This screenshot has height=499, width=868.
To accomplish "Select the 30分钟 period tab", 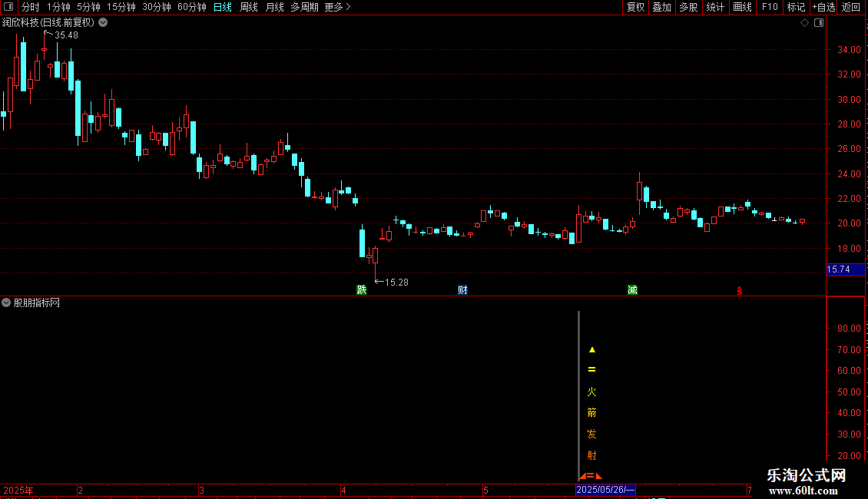I will (156, 7).
